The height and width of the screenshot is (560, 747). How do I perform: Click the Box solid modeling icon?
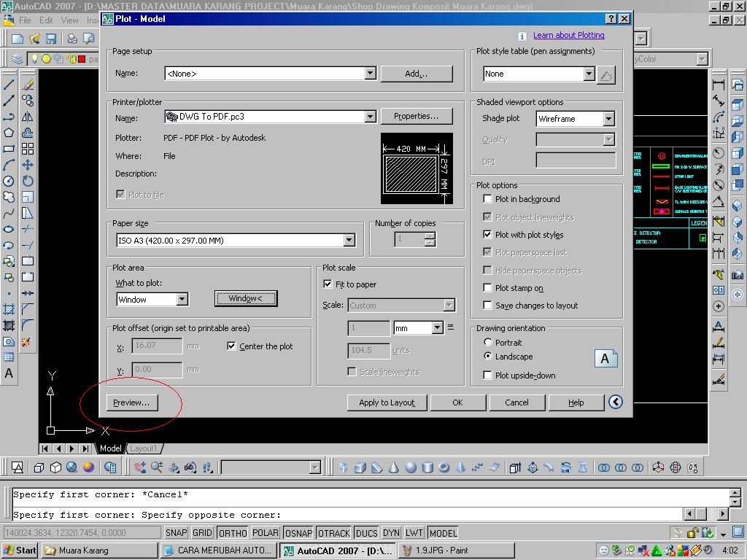tap(360, 467)
